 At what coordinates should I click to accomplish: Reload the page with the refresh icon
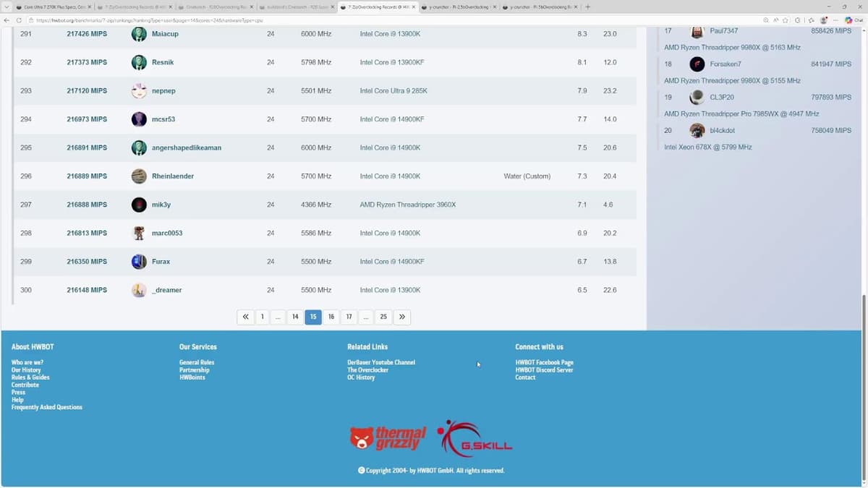pyautogui.click(x=19, y=20)
